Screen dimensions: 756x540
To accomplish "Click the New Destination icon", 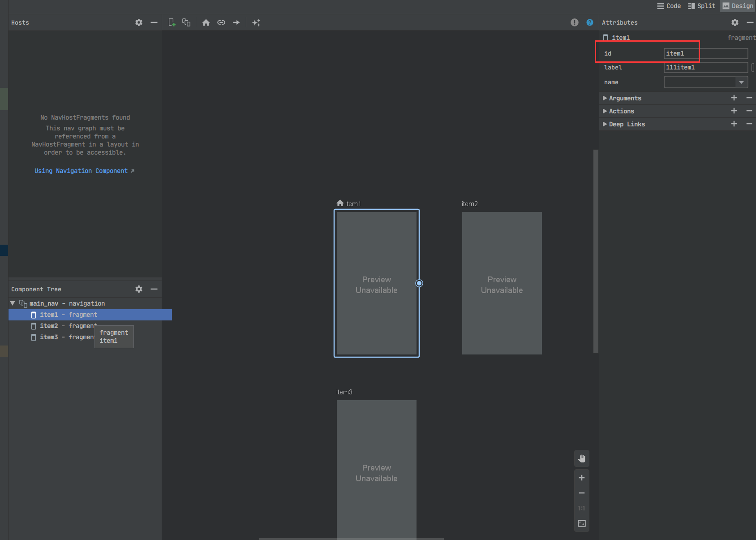I will tap(172, 22).
